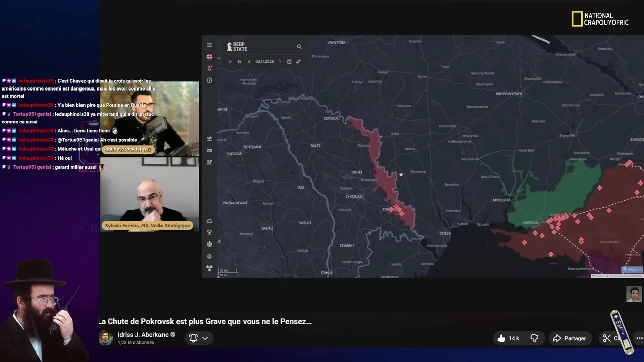Click the UK flag language icon
The width and height of the screenshot is (644, 362).
pyautogui.click(x=209, y=57)
